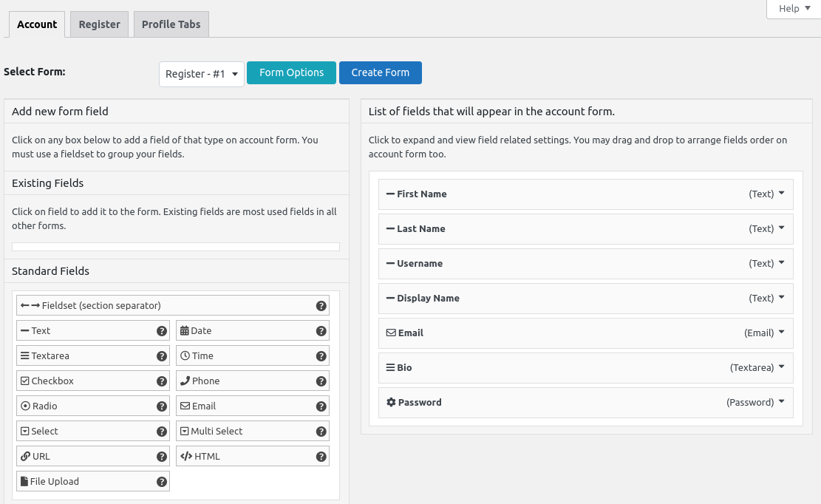821x504 pixels.
Task: Add a Checkbox field to form
Action: 93,381
